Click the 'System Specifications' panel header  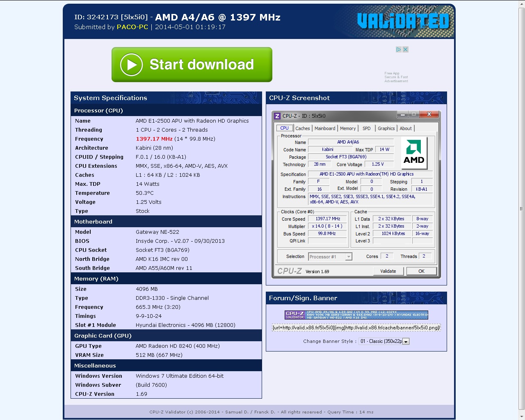coord(166,98)
